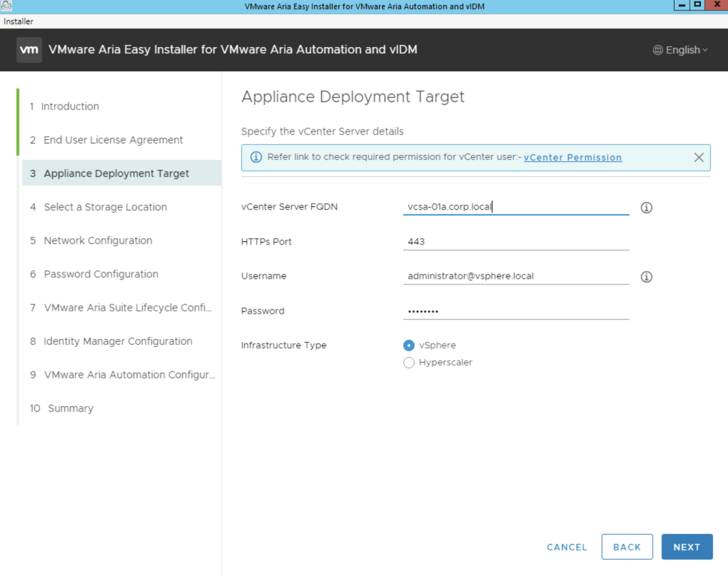Open the Installer menu
Screen dimensions: 728x576
pos(18,21)
